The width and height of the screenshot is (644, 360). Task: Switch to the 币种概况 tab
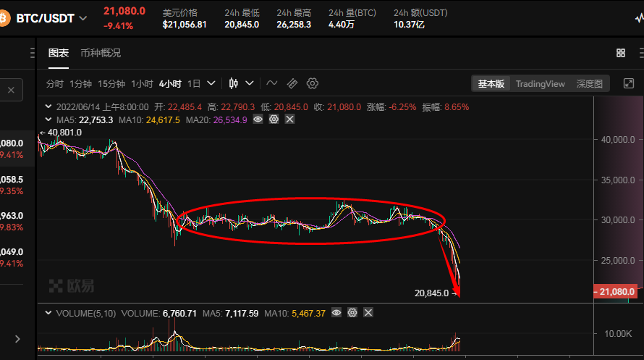tap(101, 53)
